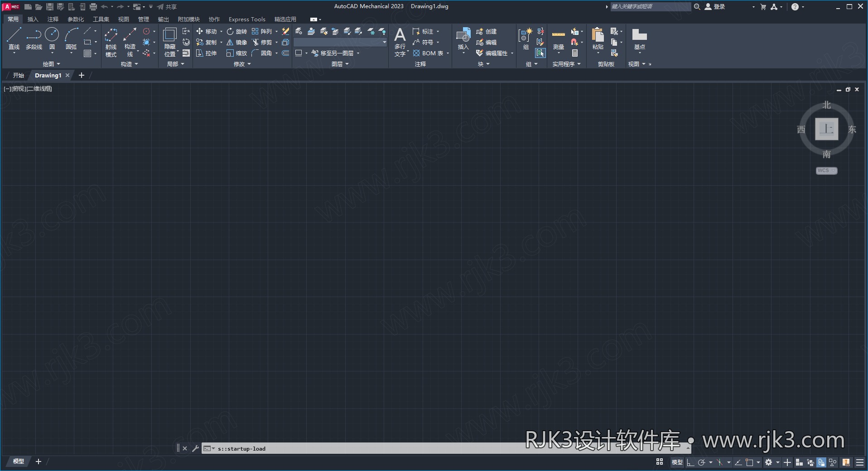Toggle the grid display in status bar
868x471 pixels.
coord(660,462)
